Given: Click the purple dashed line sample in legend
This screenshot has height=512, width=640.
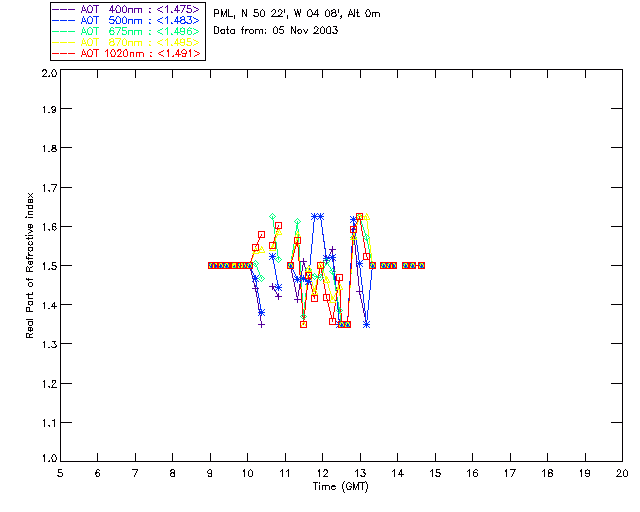Looking at the screenshot, I should [x=64, y=9].
